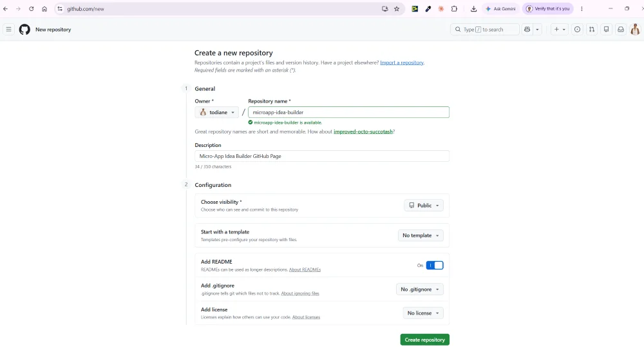Viewport: 644px width, 361px height.
Task: Expand the Copilot dropdown arrow
Action: (x=537, y=29)
